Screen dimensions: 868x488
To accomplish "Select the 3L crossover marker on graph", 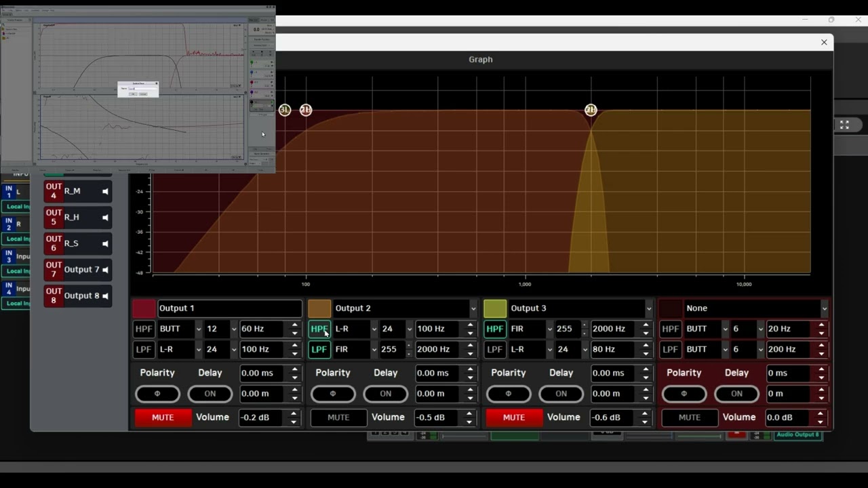I will coord(285,110).
